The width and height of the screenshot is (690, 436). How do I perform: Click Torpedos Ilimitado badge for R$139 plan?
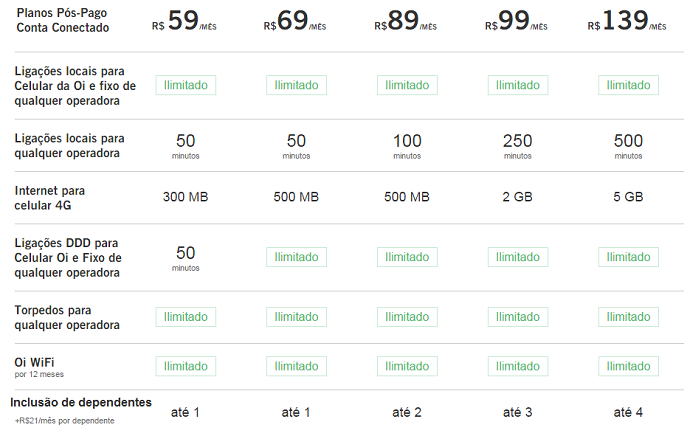(x=628, y=317)
